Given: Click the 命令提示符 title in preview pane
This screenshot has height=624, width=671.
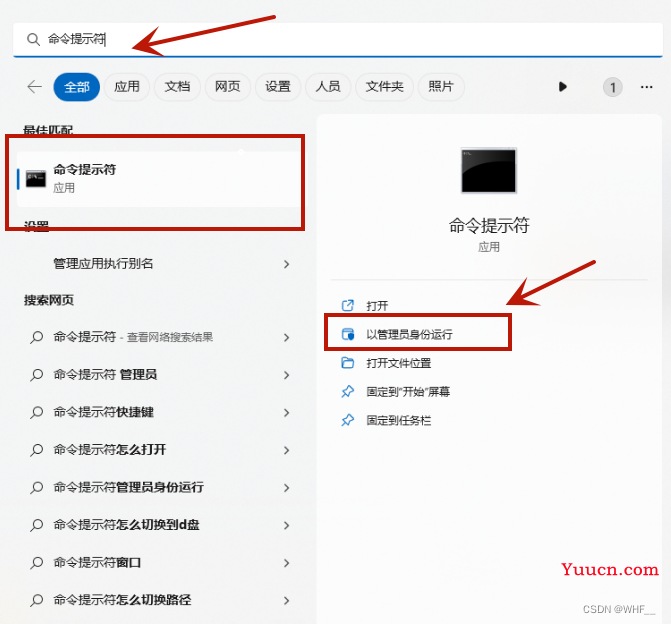Looking at the screenshot, I should [x=489, y=226].
